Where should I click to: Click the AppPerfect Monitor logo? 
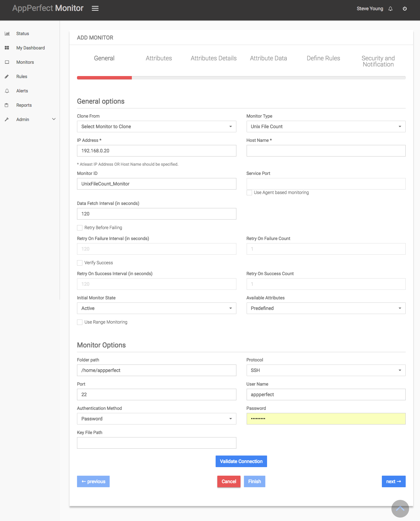pyautogui.click(x=48, y=8)
